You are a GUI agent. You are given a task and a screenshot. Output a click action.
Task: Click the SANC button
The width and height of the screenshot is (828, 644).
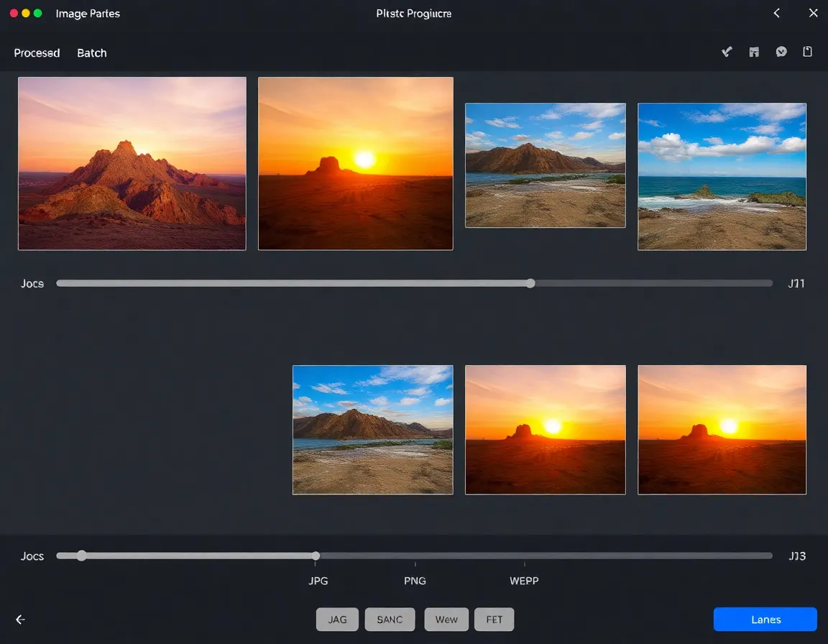click(x=390, y=619)
